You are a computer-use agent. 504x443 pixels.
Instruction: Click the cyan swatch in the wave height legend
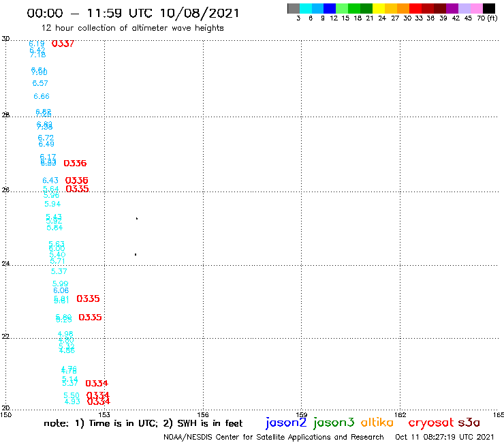tap(306, 8)
